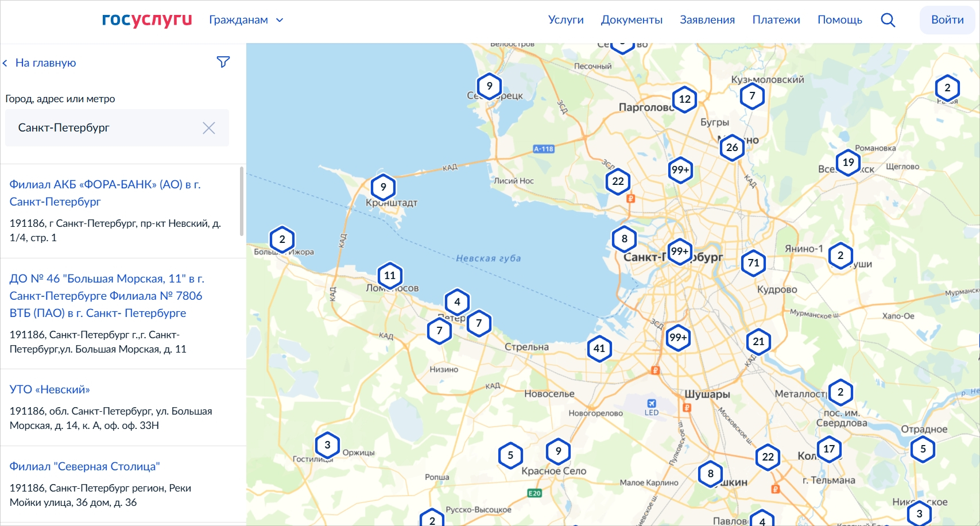
Task: Select the cluster marker labeled 41
Action: point(599,349)
